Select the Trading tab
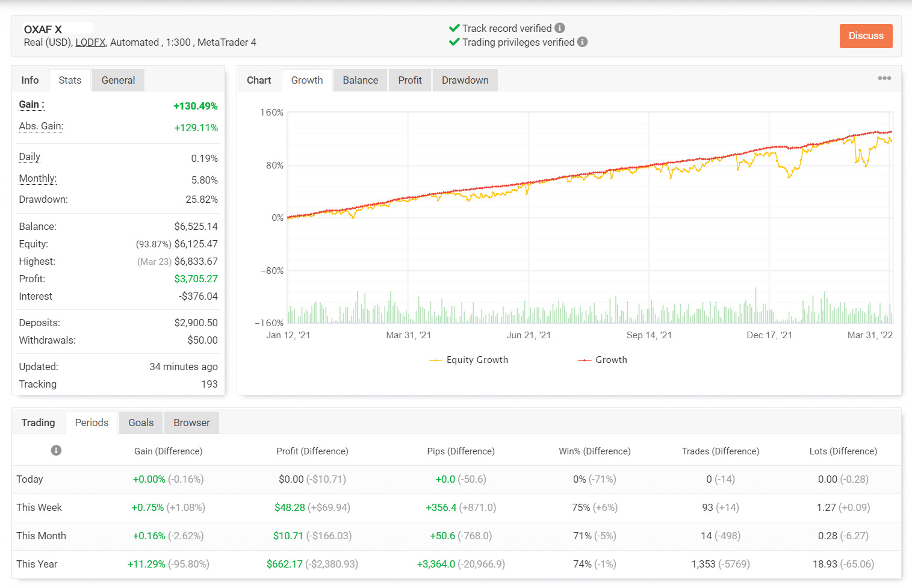 38,422
